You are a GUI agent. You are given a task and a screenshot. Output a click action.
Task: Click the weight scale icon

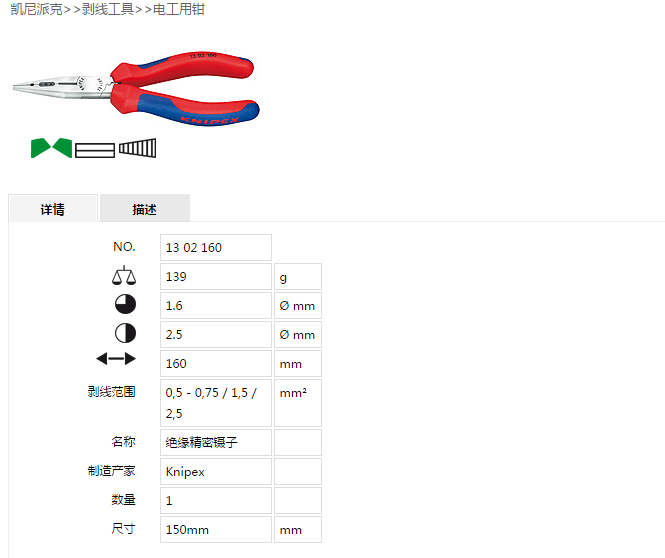[124, 275]
